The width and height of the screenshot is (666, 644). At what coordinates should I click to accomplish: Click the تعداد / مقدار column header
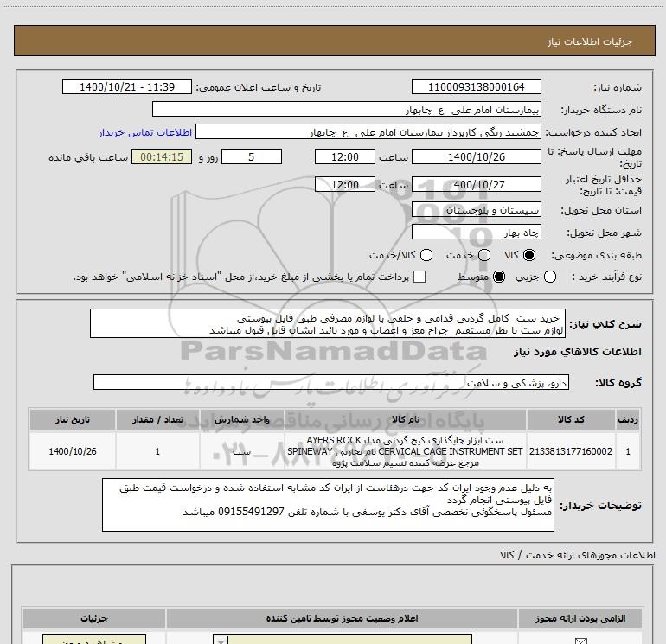(157, 420)
